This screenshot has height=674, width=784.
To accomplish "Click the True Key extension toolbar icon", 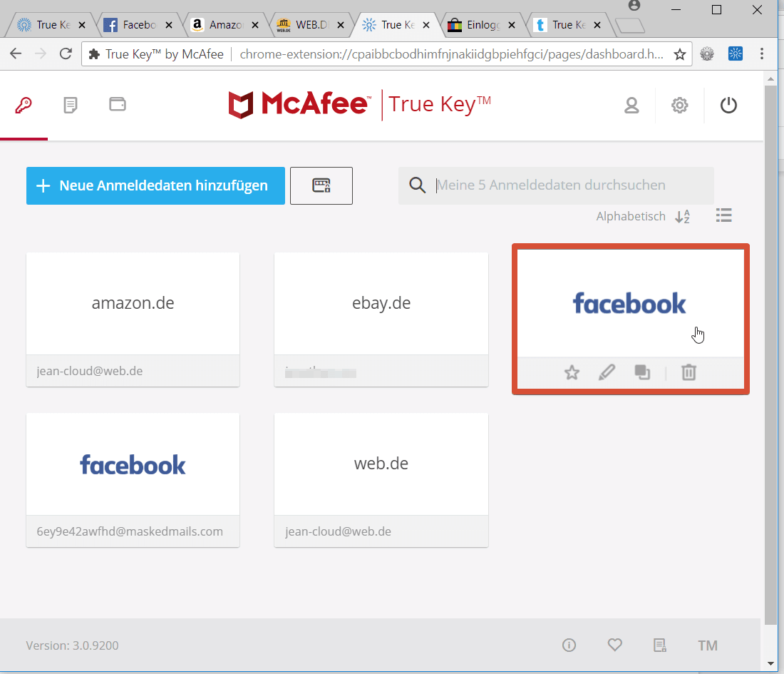I will (x=735, y=53).
